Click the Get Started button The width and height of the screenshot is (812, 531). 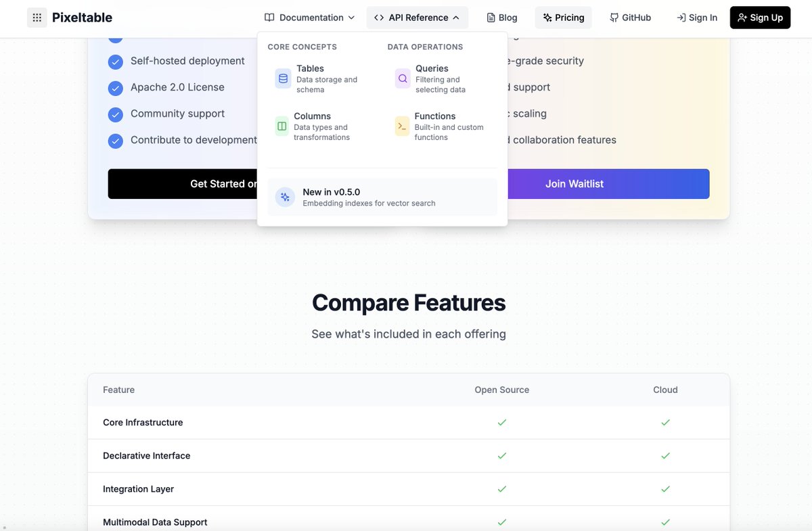click(x=183, y=184)
